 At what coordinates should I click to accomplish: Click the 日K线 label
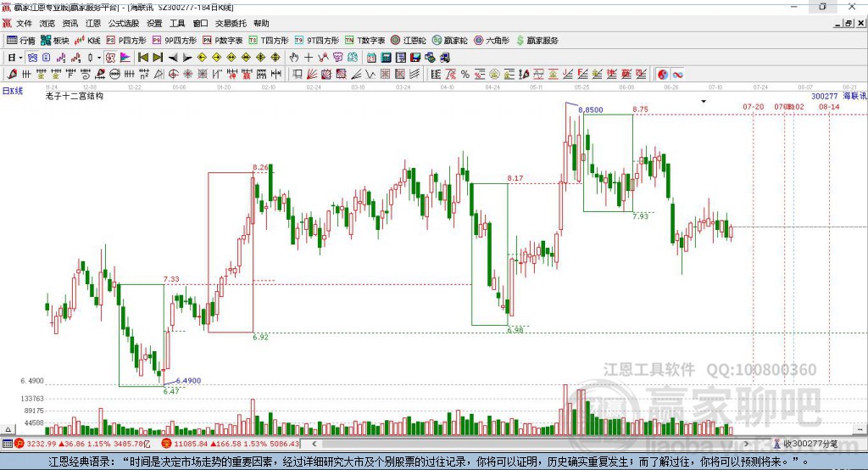pos(13,91)
